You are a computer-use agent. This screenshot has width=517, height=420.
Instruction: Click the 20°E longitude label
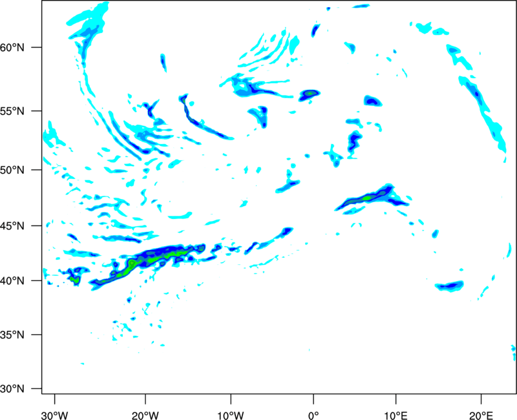[x=481, y=415]
